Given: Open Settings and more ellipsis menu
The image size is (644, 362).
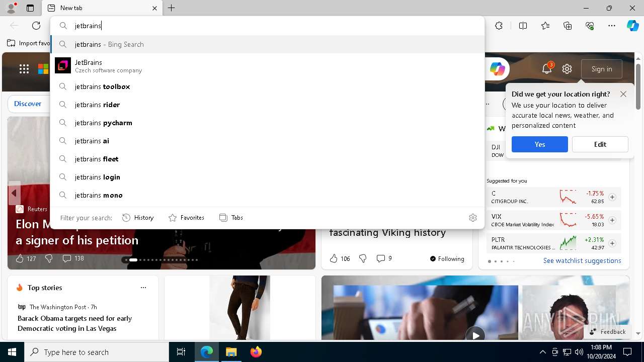Looking at the screenshot, I should [612, 26].
